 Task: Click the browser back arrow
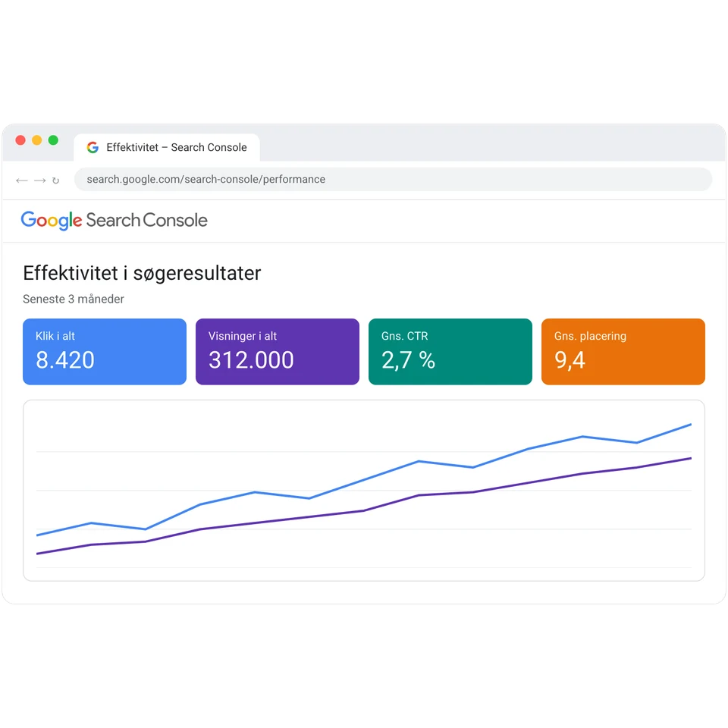[x=21, y=180]
